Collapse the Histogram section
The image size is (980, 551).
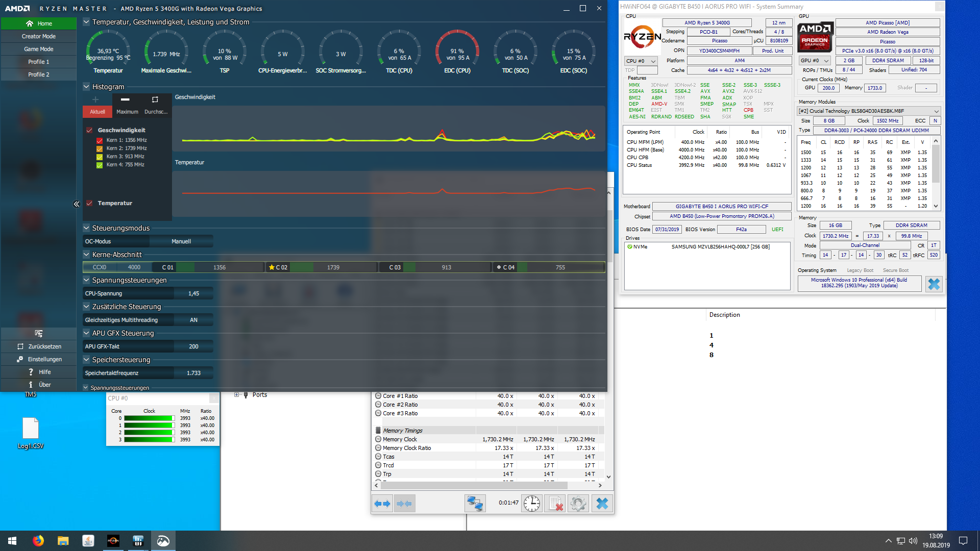pos(86,87)
